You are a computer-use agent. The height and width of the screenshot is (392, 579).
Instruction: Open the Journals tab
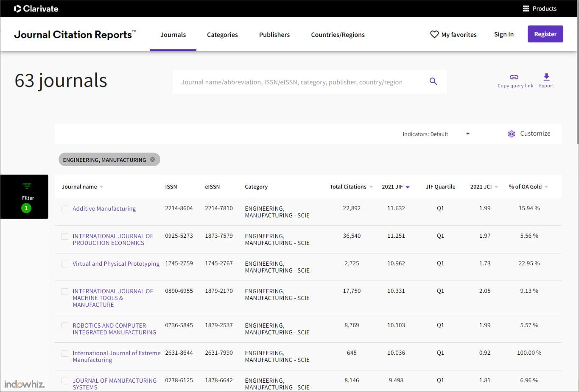point(173,35)
